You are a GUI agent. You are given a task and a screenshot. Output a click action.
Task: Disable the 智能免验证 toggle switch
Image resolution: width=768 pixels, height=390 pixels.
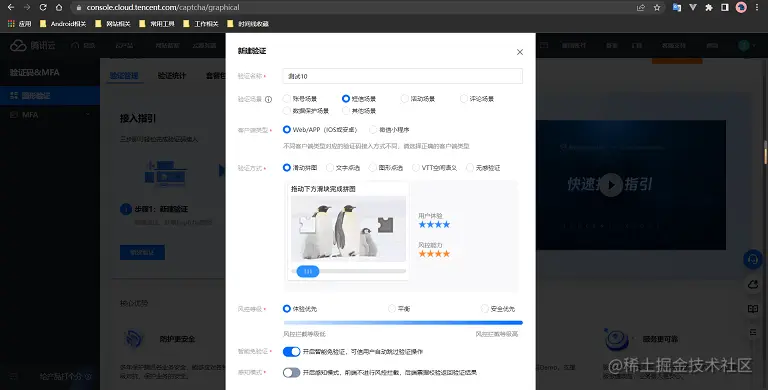pyautogui.click(x=291, y=352)
